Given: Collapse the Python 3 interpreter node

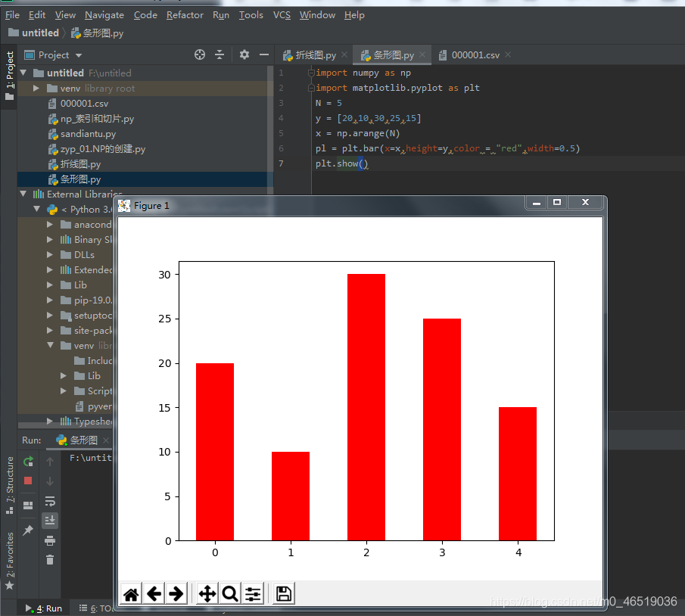Looking at the screenshot, I should point(36,209).
